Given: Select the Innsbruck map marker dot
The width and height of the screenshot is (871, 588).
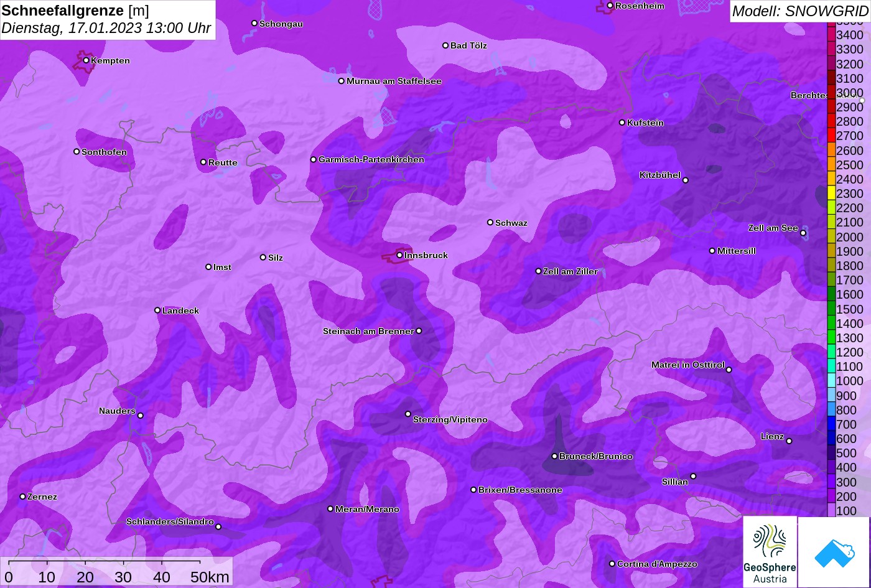Looking at the screenshot, I should tap(399, 255).
